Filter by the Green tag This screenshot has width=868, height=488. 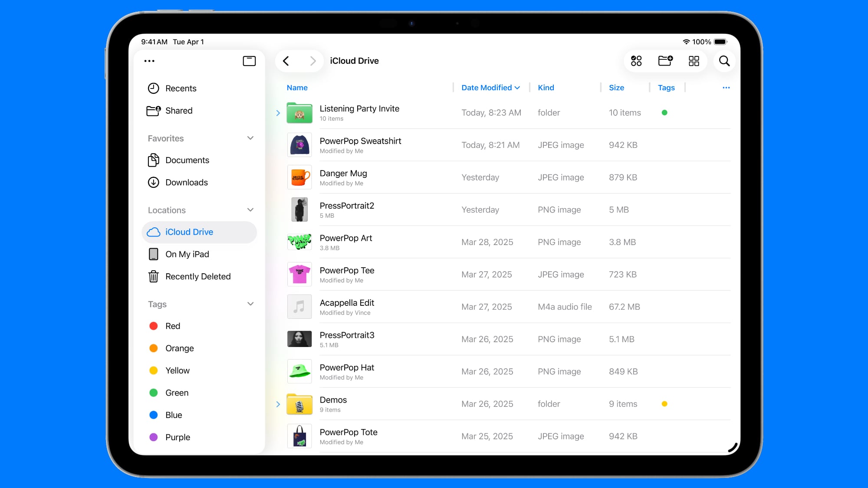pos(200,393)
